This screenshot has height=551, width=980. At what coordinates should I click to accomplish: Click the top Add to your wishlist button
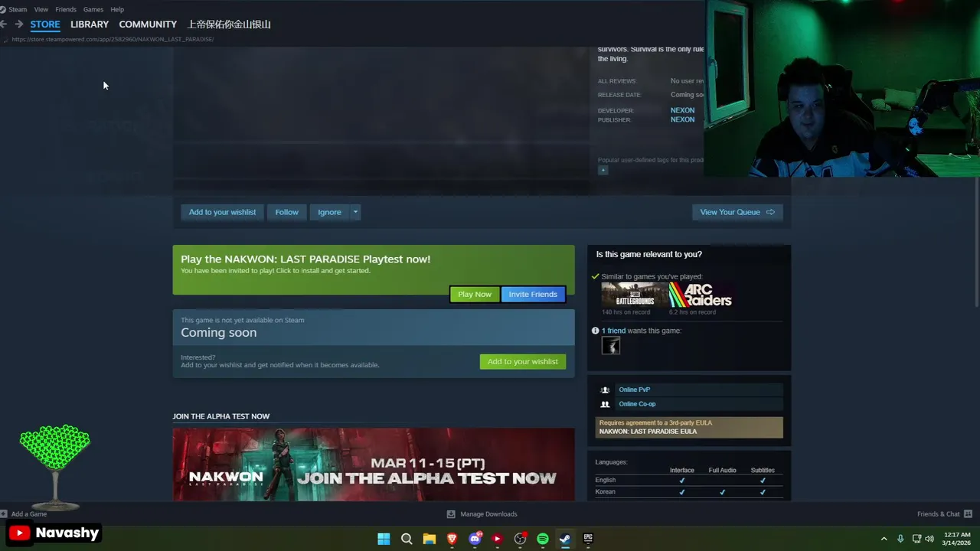pos(222,212)
